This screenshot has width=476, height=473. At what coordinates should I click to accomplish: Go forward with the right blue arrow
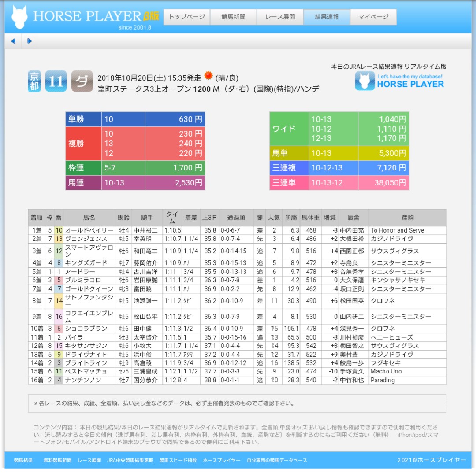pos(30,41)
